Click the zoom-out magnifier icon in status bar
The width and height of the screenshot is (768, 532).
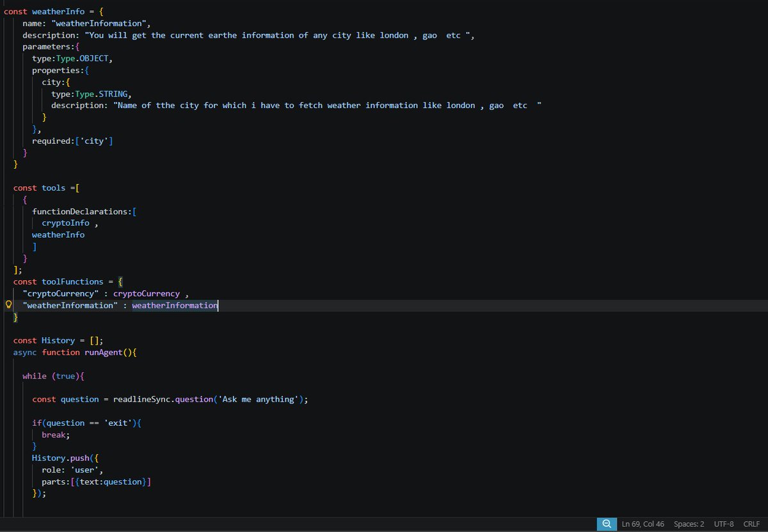(x=606, y=524)
